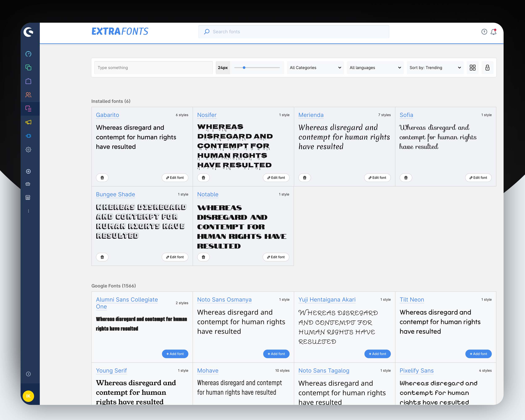Adjust the font size preview slider
Viewport: 525px width, 420px height.
coord(257,67)
